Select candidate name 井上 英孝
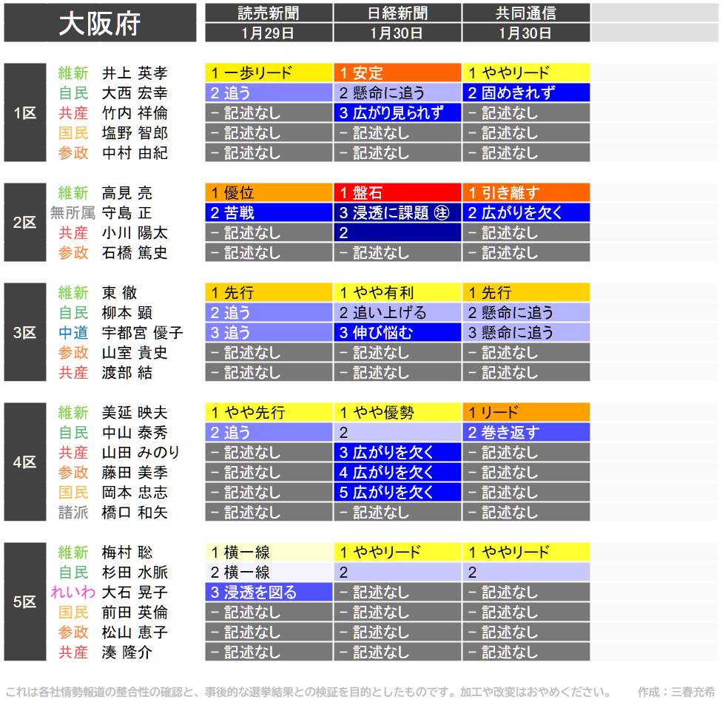The image size is (728, 702). click(135, 73)
